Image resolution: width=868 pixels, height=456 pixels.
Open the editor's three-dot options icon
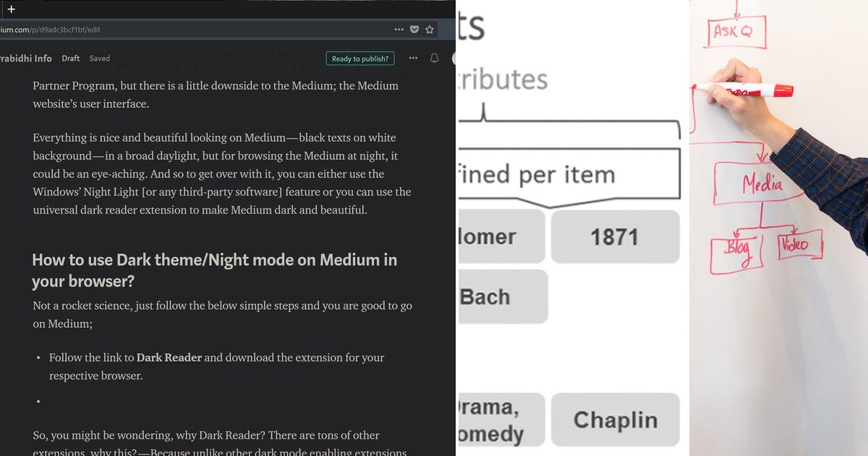(x=412, y=59)
